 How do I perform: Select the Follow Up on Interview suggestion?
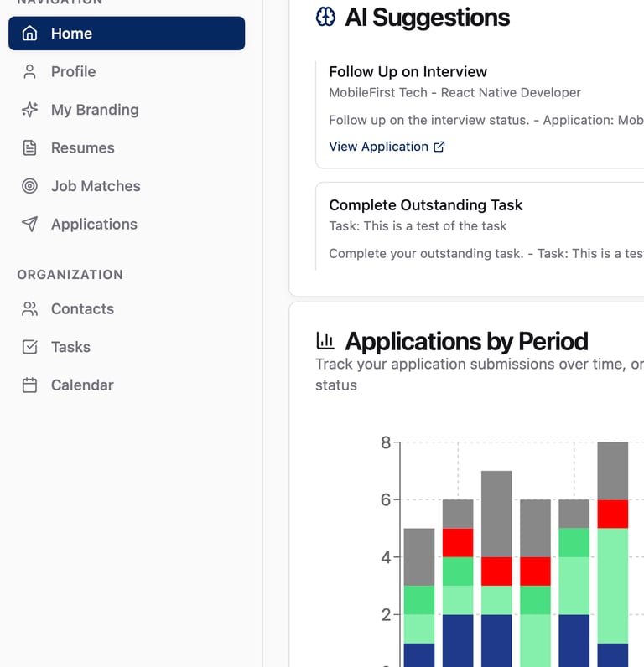tap(408, 72)
